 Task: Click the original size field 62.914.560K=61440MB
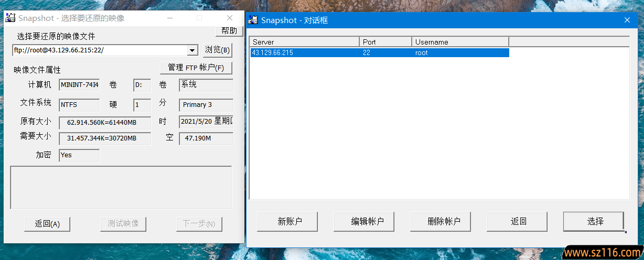[105, 122]
